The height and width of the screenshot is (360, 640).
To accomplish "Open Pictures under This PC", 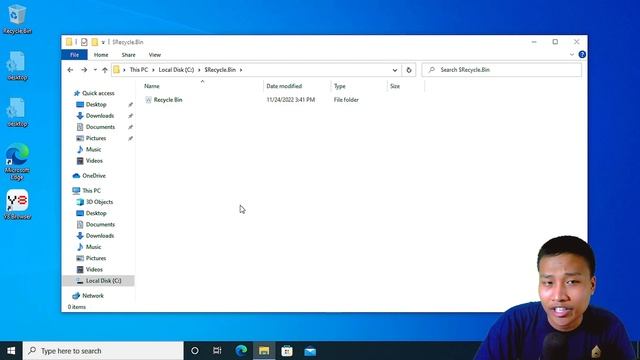I will coord(96,258).
